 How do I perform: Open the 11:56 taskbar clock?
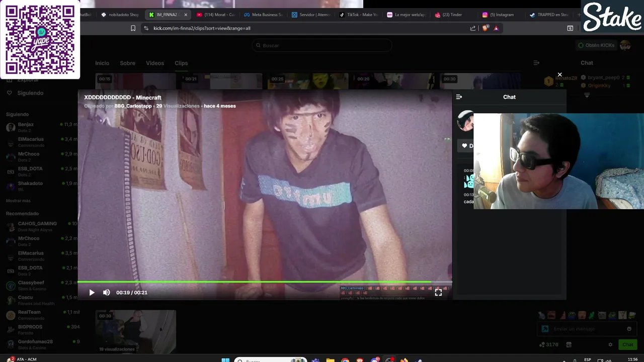pyautogui.click(x=633, y=359)
